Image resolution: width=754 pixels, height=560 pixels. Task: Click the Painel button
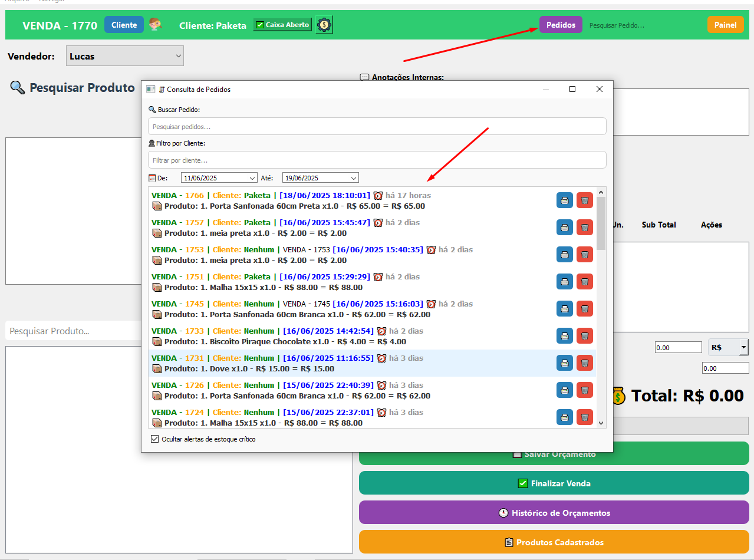(725, 25)
